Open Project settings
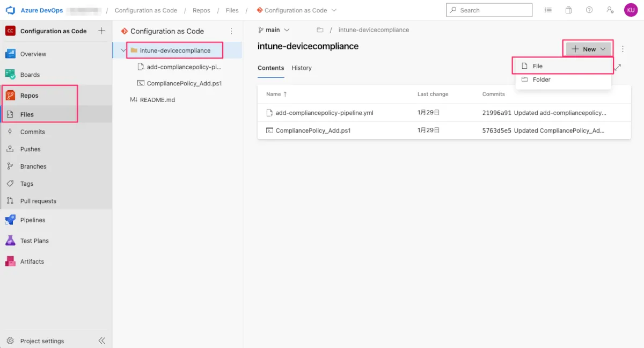Screen dimensions: 644x348 pyautogui.click(x=42, y=341)
